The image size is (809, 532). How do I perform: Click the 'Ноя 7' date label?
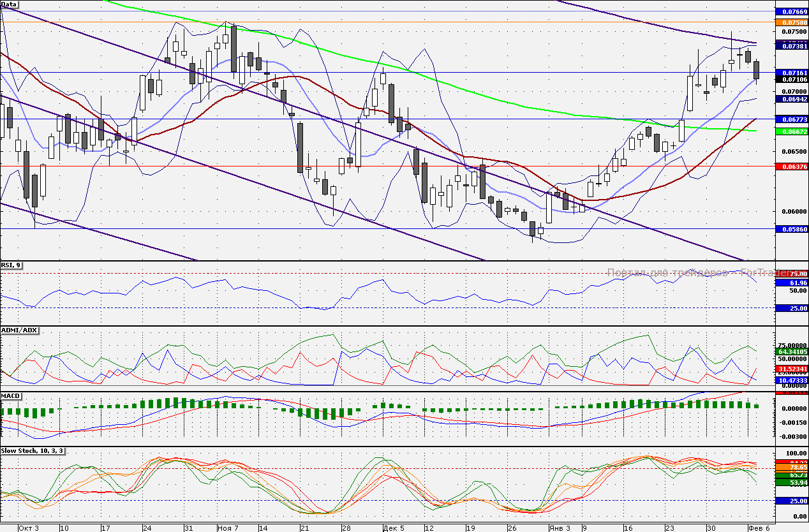228,528
